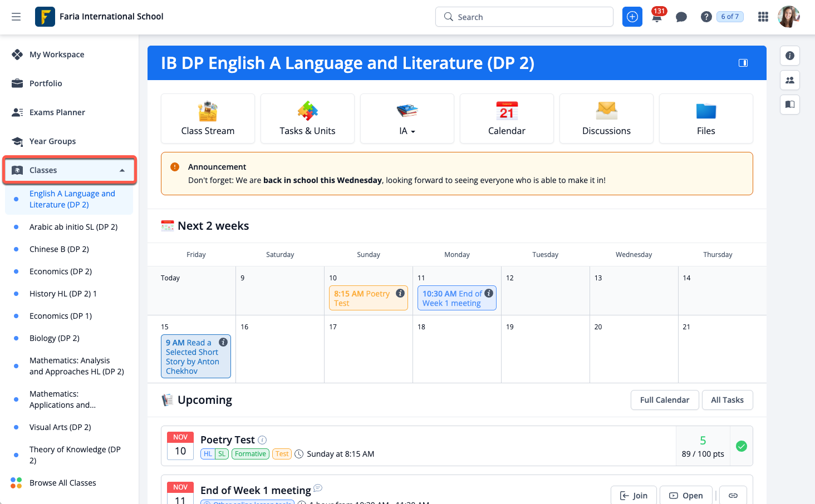Image resolution: width=815 pixels, height=504 pixels.
Task: Go to the Discussions tab
Action: 606,119
